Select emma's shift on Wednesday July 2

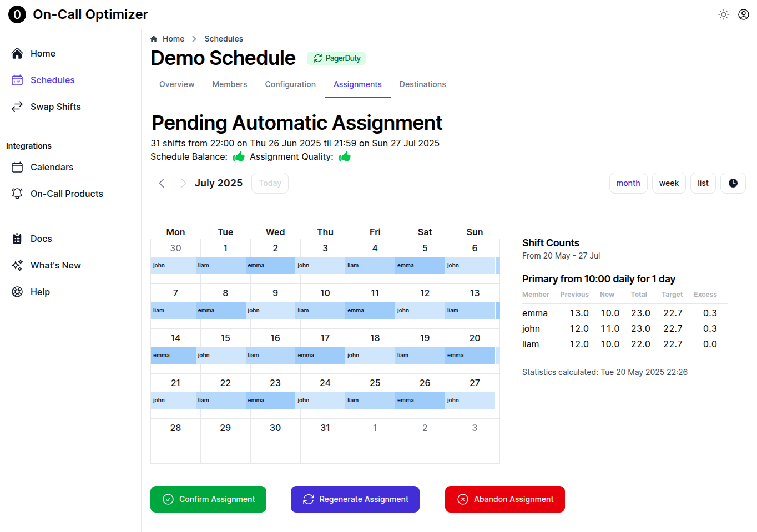pos(271,266)
